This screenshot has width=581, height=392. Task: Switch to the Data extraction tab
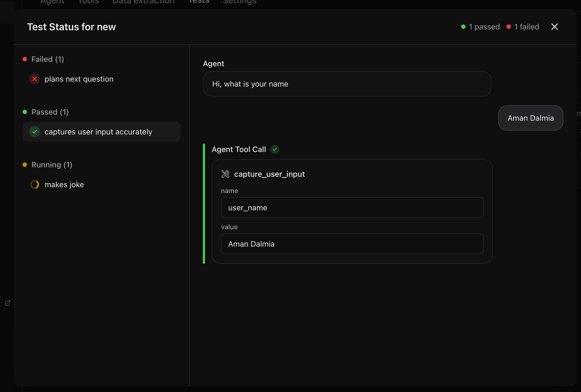tap(143, 2)
